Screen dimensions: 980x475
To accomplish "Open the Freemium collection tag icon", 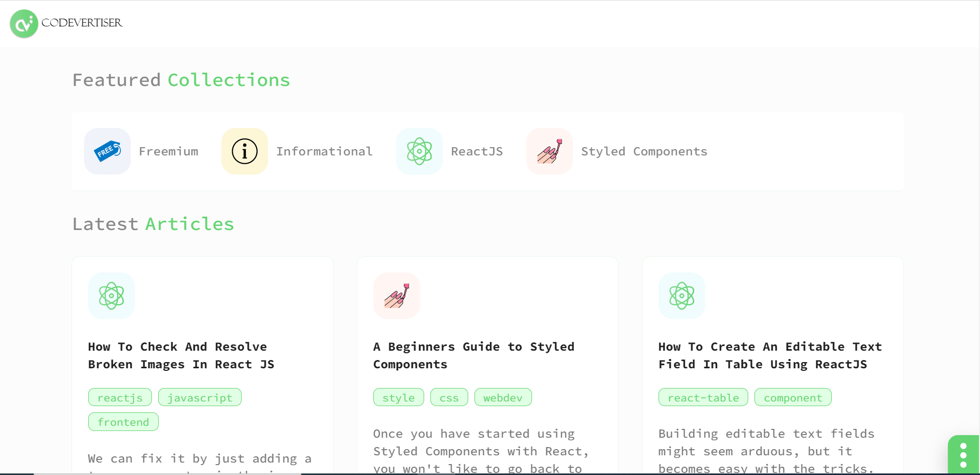I will click(x=107, y=151).
